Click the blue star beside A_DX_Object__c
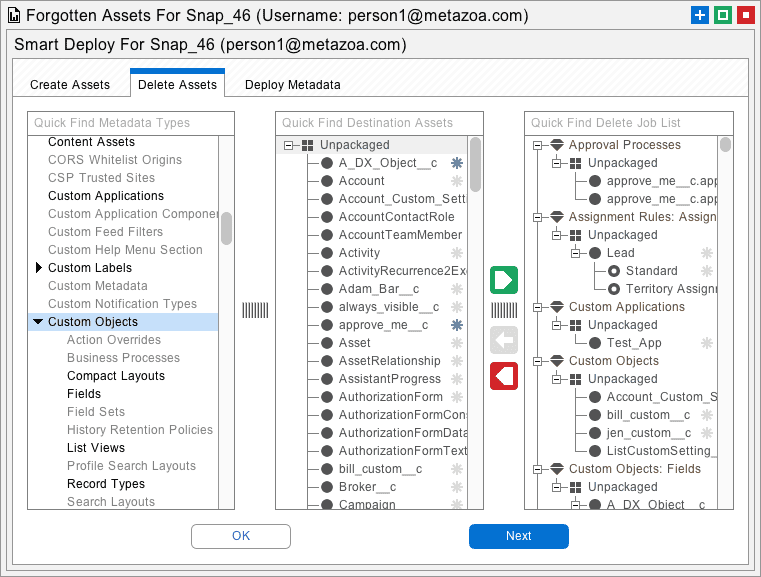 457,163
